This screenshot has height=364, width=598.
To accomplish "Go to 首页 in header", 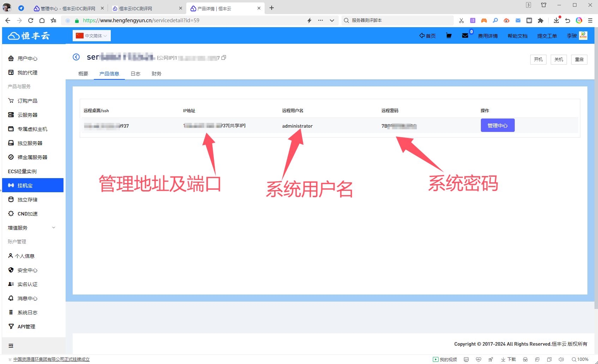I will (x=427, y=36).
